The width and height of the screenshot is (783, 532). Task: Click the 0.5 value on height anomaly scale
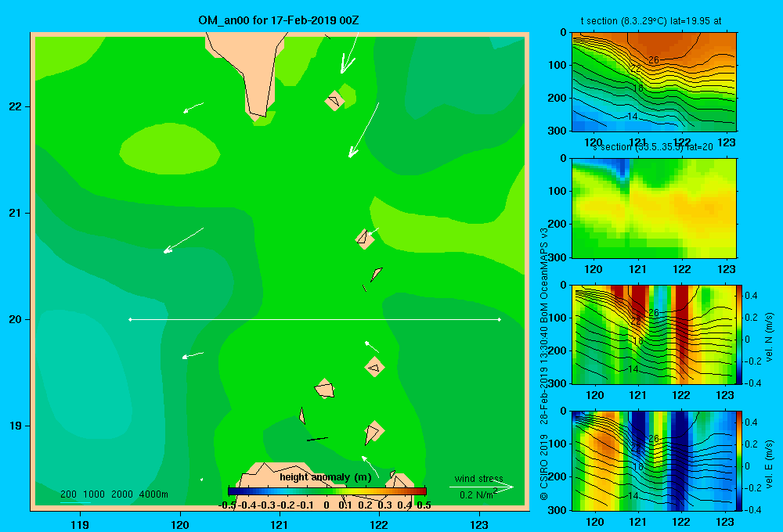click(x=424, y=505)
